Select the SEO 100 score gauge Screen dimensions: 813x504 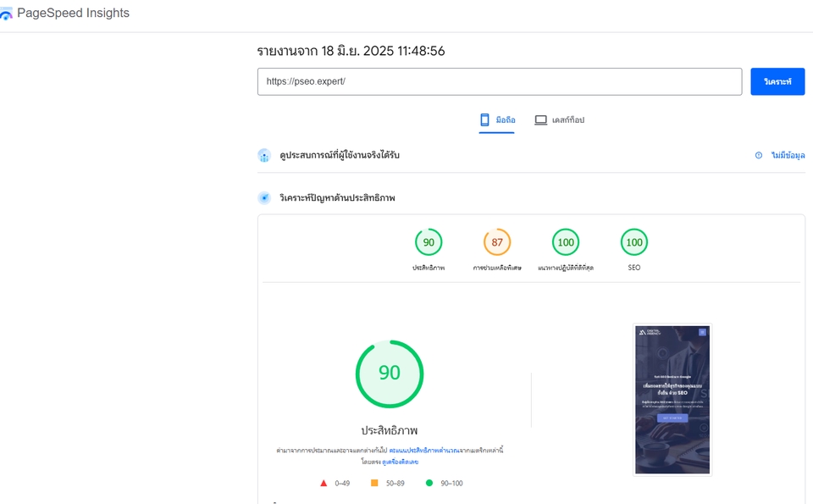coord(634,242)
